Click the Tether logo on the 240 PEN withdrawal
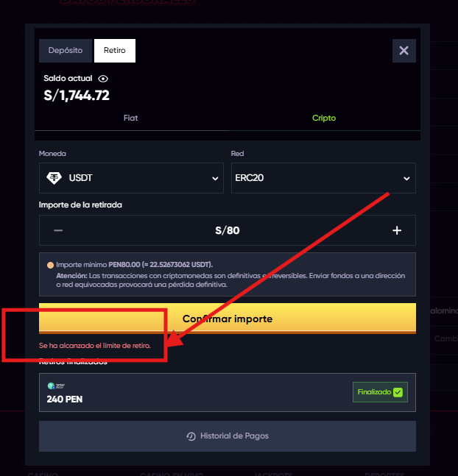 point(56,386)
